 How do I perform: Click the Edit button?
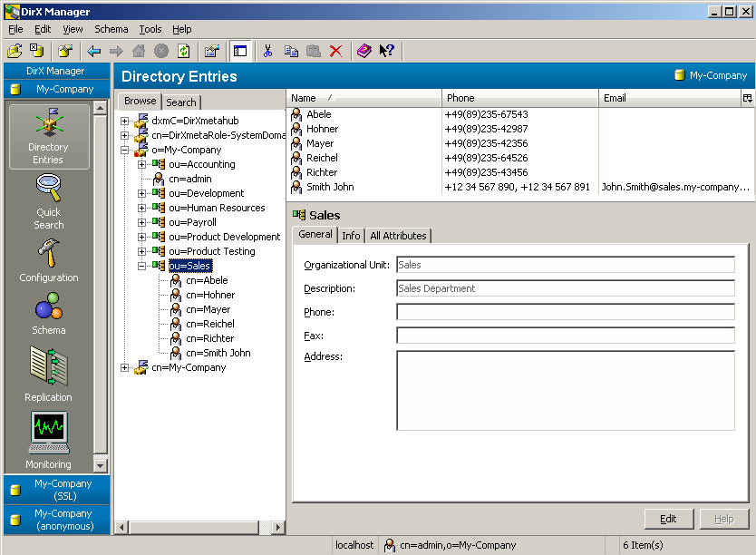[x=668, y=520]
